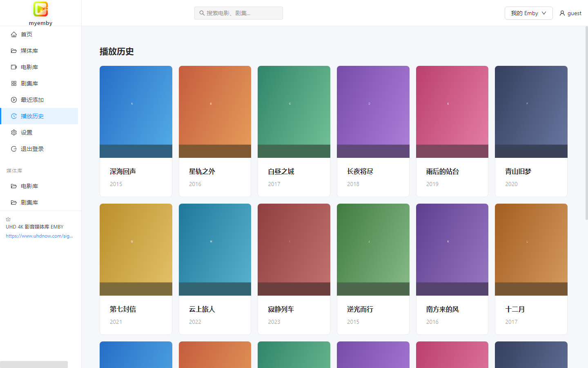588x368 pixels.
Task: Expand the 我的 Emby chevron arrow
Action: [x=544, y=13]
